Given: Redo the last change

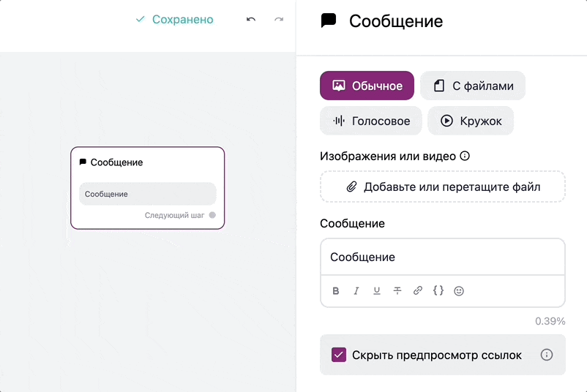Looking at the screenshot, I should (279, 19).
